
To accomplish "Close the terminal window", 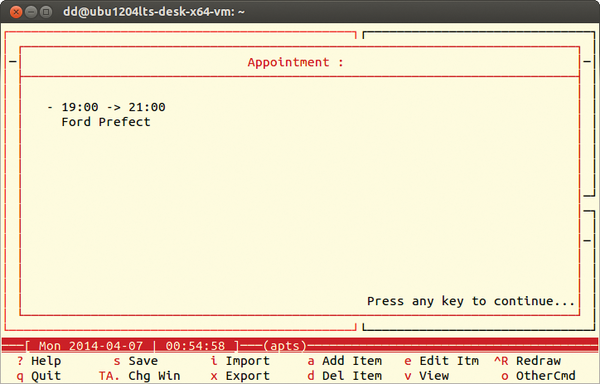I will point(16,12).
